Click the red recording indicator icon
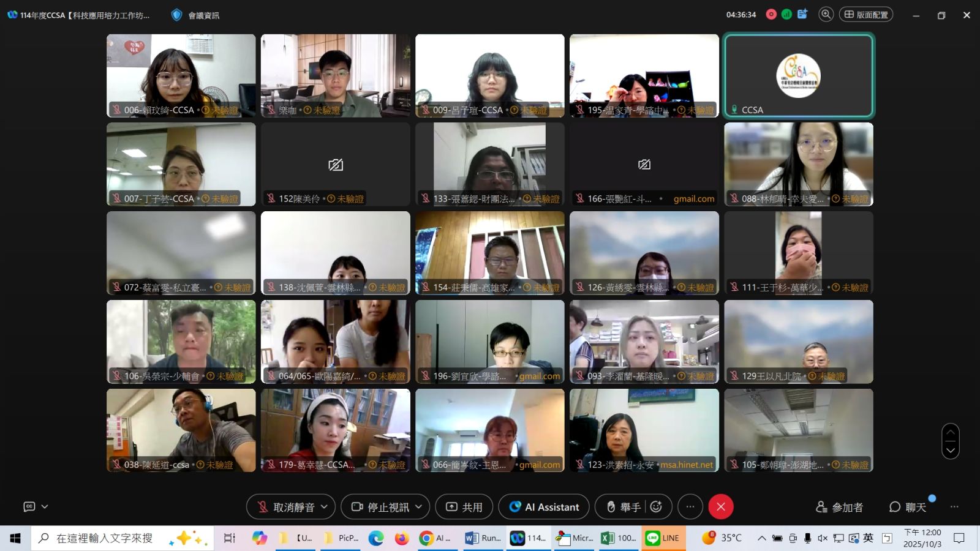980x551 pixels. (x=771, y=14)
